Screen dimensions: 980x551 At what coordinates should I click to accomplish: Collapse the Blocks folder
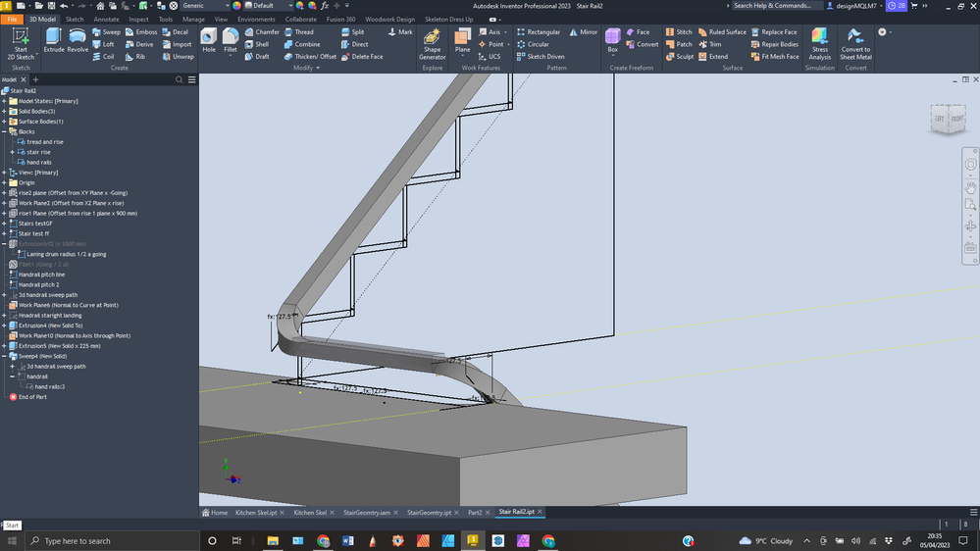click(4, 131)
